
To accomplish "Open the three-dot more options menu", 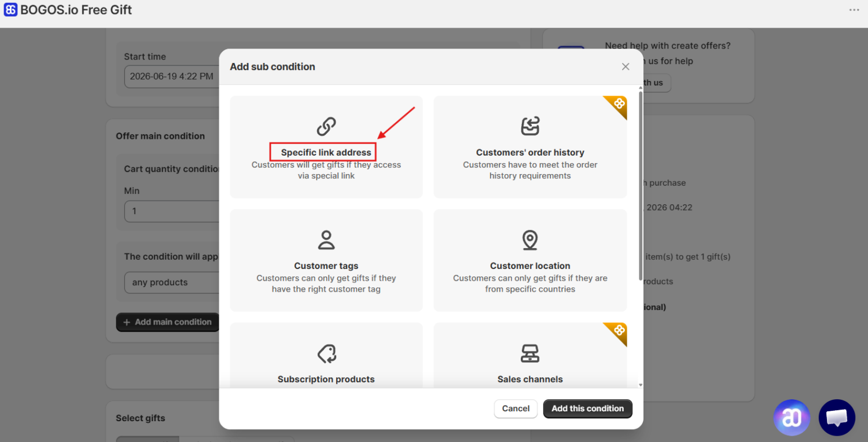I will point(854,10).
